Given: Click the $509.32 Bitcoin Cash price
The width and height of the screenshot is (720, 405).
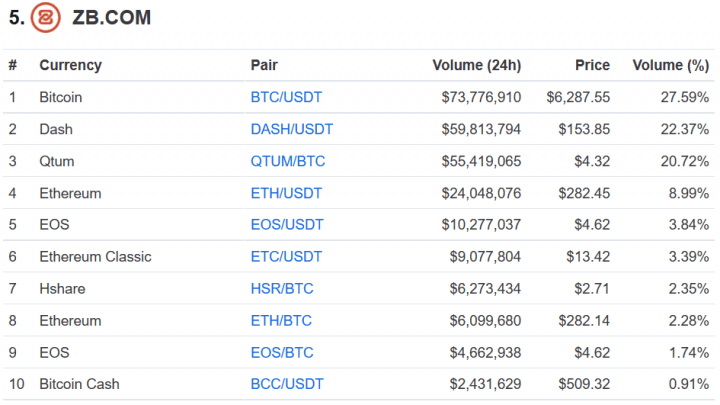Looking at the screenshot, I should (x=584, y=384).
